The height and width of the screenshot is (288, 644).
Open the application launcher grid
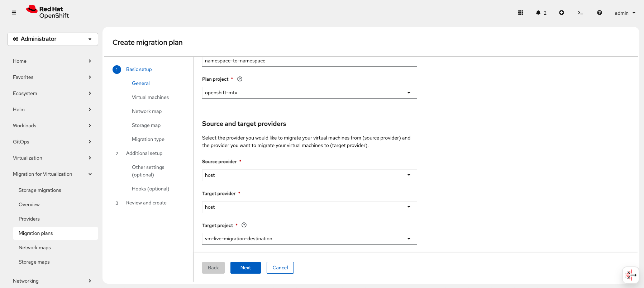click(x=521, y=13)
